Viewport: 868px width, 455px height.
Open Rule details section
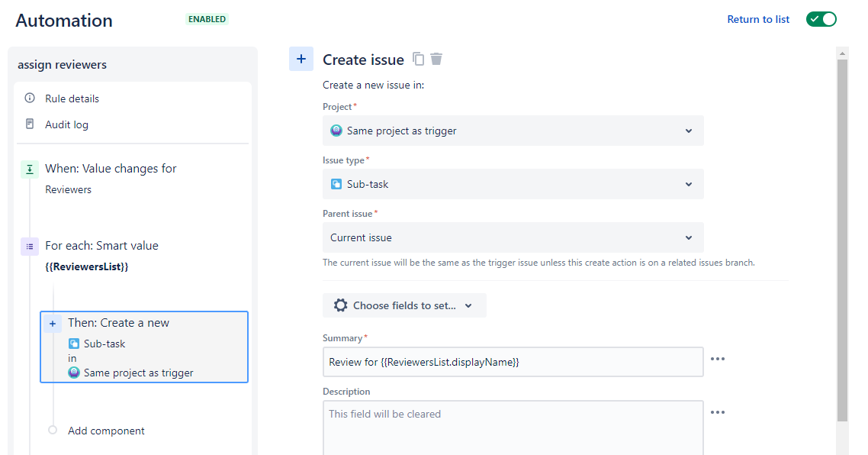pyautogui.click(x=72, y=98)
